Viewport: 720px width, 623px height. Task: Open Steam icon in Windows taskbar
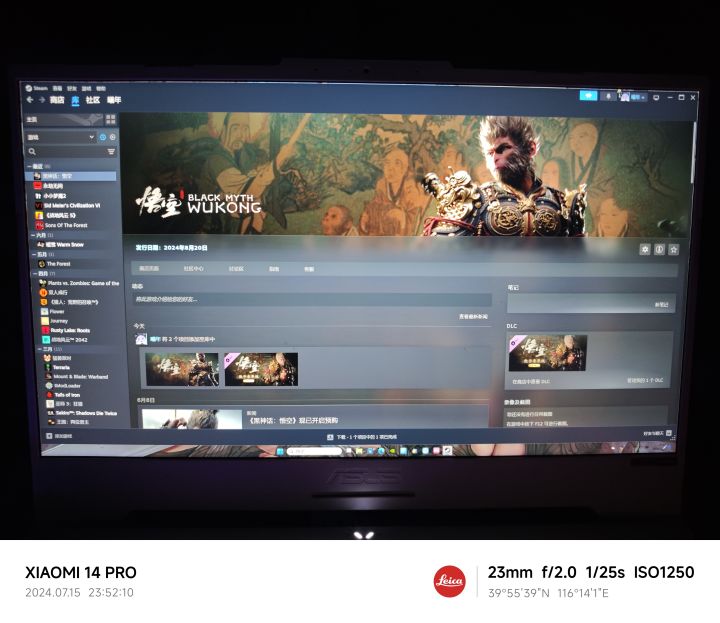click(x=447, y=451)
